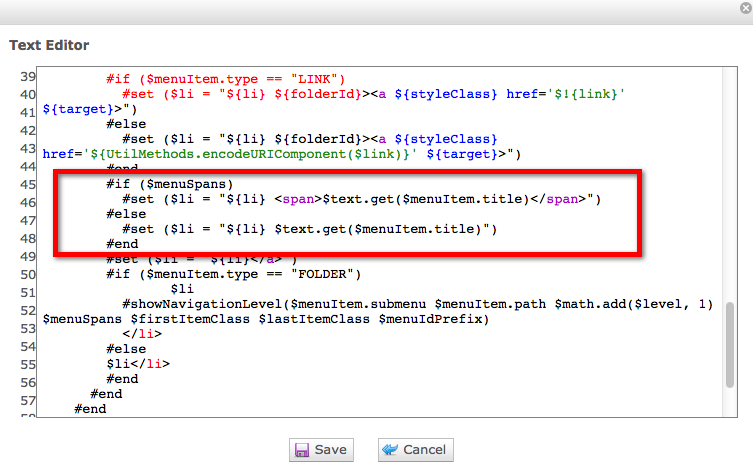
Task: Click line number 50 in the gutter
Action: [x=28, y=274]
